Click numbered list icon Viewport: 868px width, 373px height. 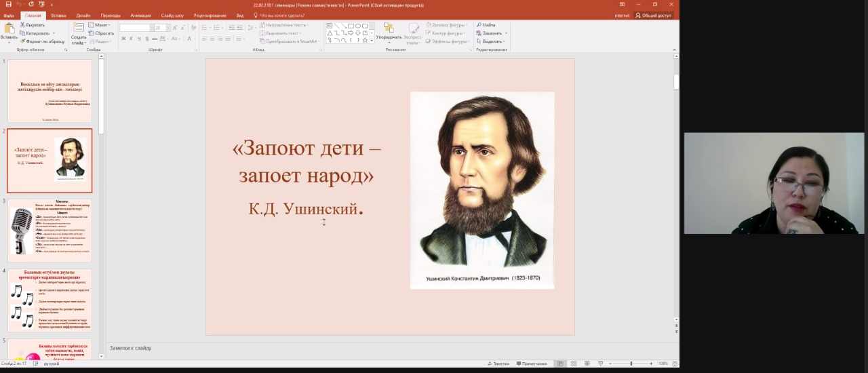pyautogui.click(x=218, y=28)
